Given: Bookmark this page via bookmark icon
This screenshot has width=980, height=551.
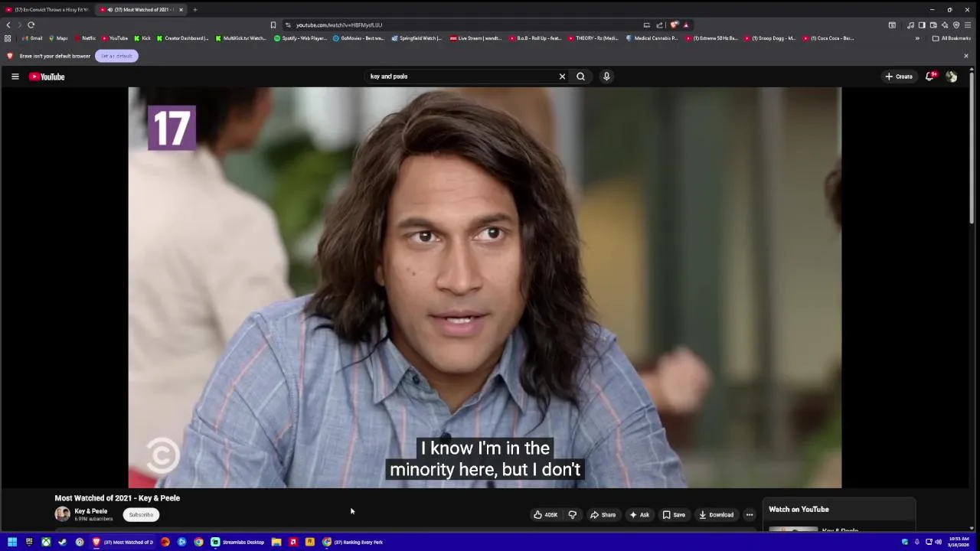Looking at the screenshot, I should click(x=273, y=24).
